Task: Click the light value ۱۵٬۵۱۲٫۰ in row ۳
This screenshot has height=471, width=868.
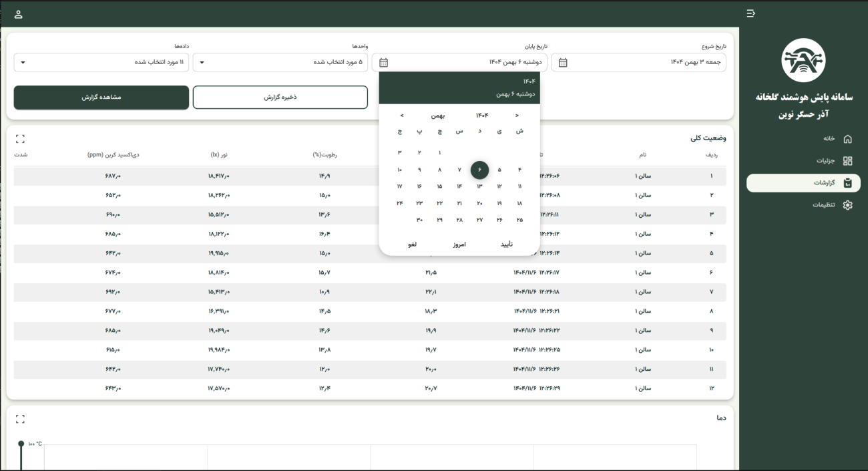Action: 218,215
